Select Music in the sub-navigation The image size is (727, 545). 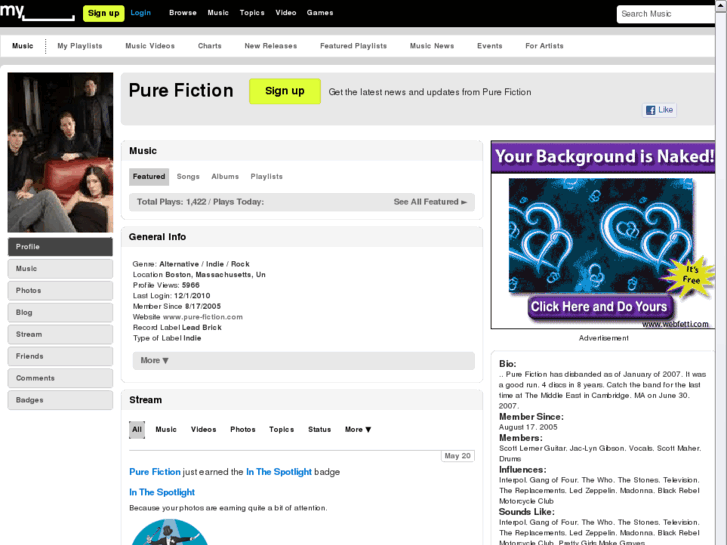(x=23, y=46)
